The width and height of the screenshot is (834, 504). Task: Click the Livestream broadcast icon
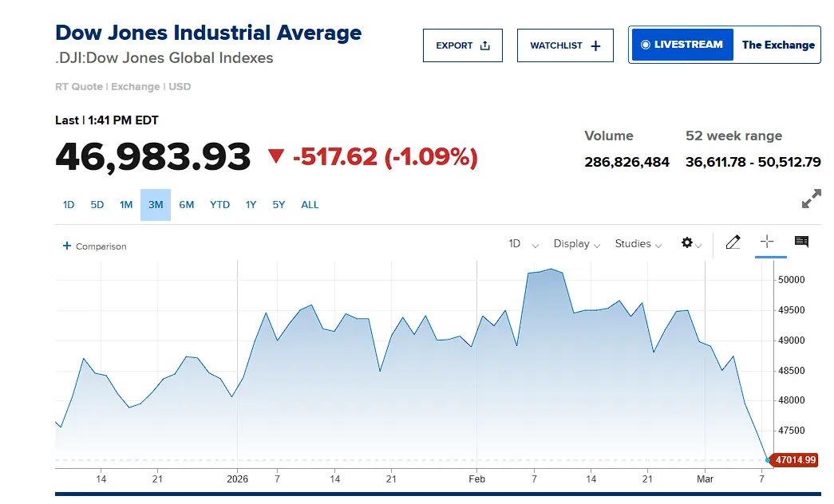[x=646, y=45]
